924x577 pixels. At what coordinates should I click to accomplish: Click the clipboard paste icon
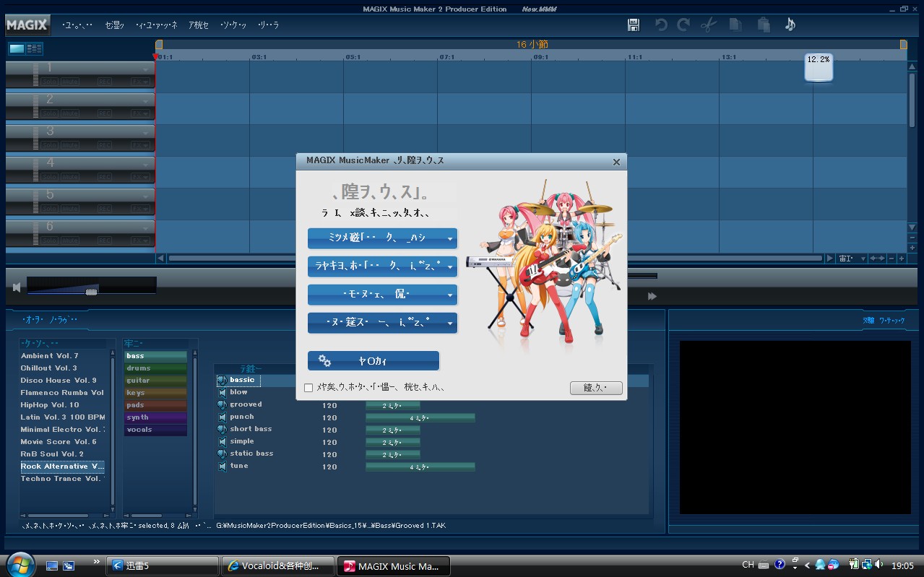[763, 25]
